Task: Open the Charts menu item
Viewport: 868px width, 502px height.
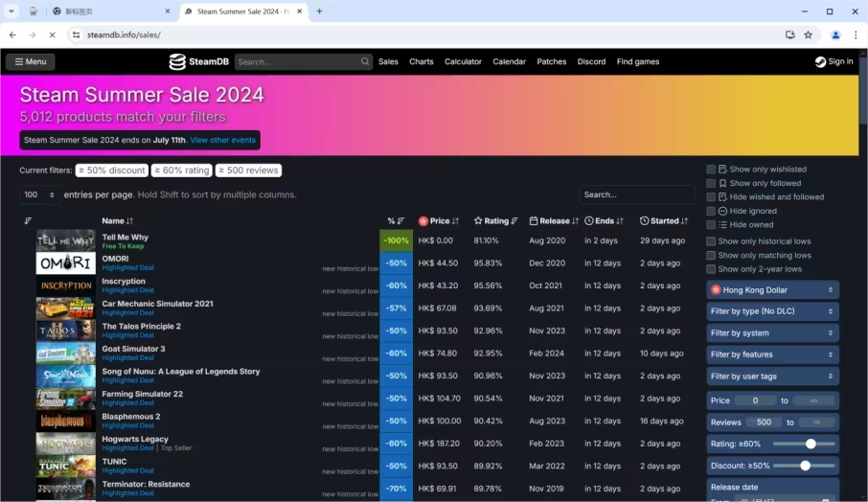Action: coord(422,61)
